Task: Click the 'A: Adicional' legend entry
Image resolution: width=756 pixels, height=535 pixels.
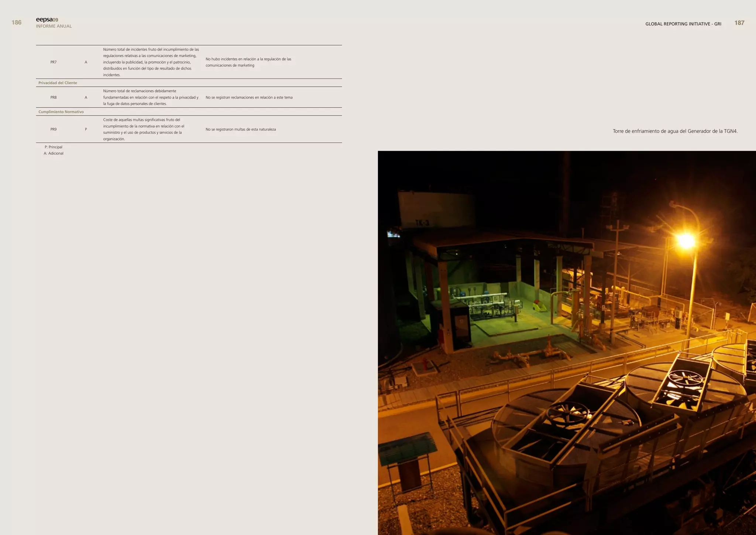Action: (x=54, y=153)
